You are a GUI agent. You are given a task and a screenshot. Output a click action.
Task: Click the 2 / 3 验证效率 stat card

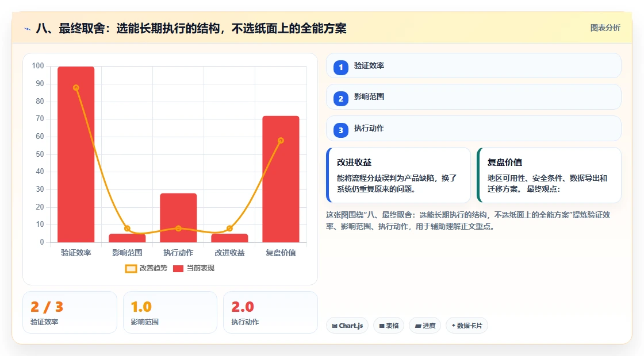pos(70,312)
